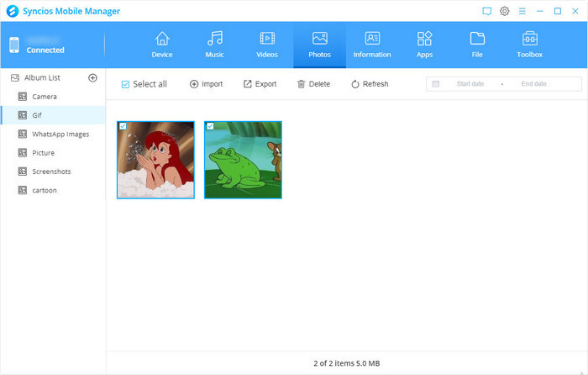Toggle the Select all checkbox
This screenshot has height=375, width=588.
coord(126,84)
